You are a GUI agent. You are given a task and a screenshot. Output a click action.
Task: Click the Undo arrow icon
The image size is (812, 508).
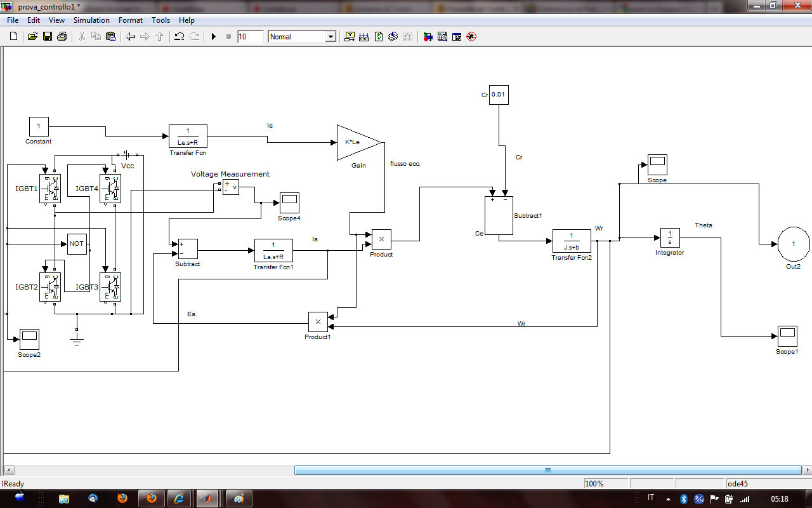click(180, 37)
